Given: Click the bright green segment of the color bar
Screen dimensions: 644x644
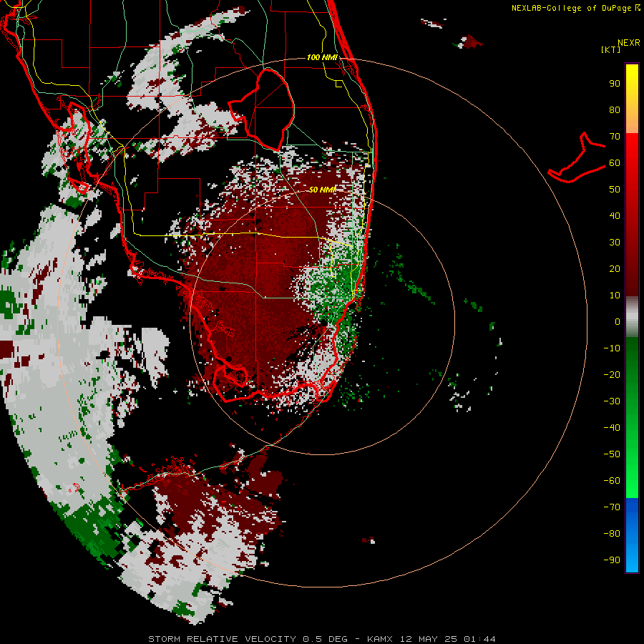Looking at the screenshot, I should tap(632, 417).
